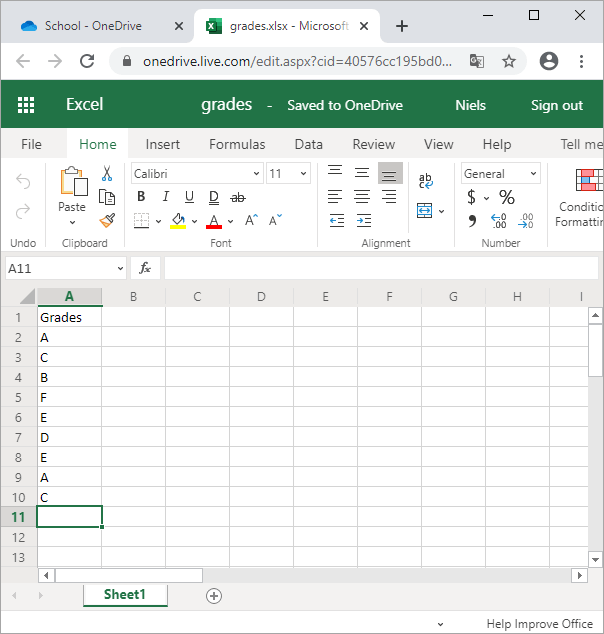The width and height of the screenshot is (604, 634).
Task: Click the Wrap Text icon
Action: click(x=426, y=181)
